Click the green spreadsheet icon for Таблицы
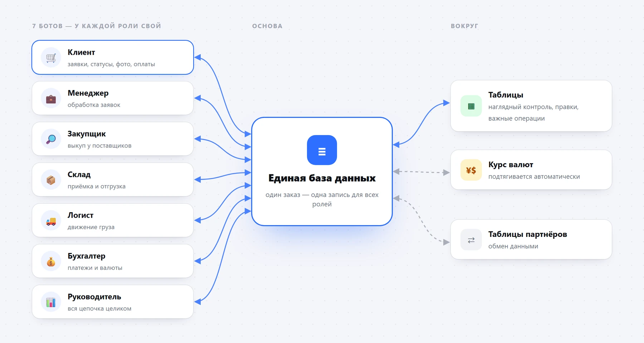 coord(471,106)
